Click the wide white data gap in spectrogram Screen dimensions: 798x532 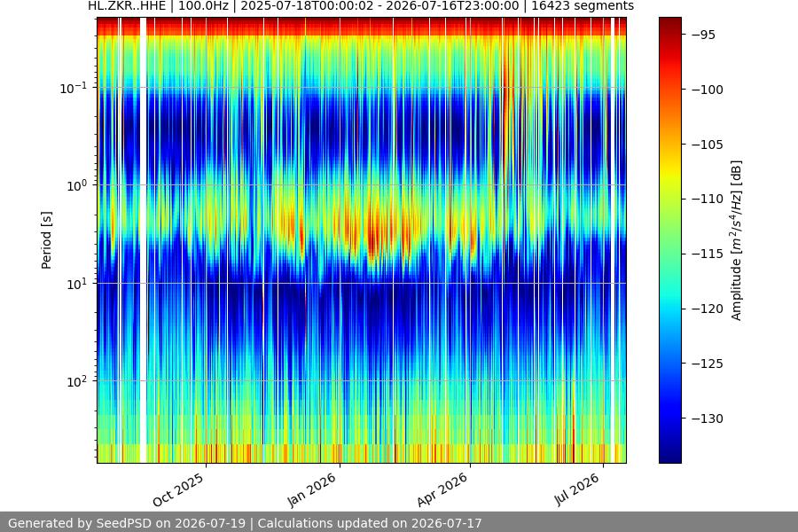[143, 240]
